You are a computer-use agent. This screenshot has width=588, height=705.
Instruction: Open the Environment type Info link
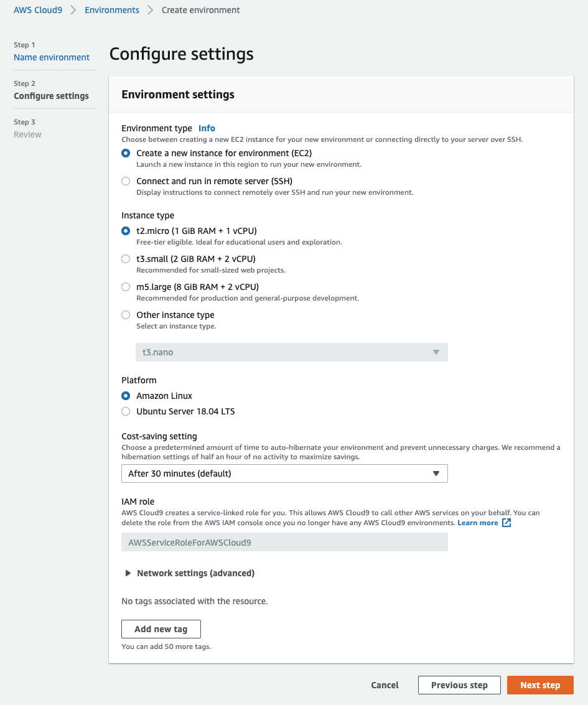click(207, 128)
